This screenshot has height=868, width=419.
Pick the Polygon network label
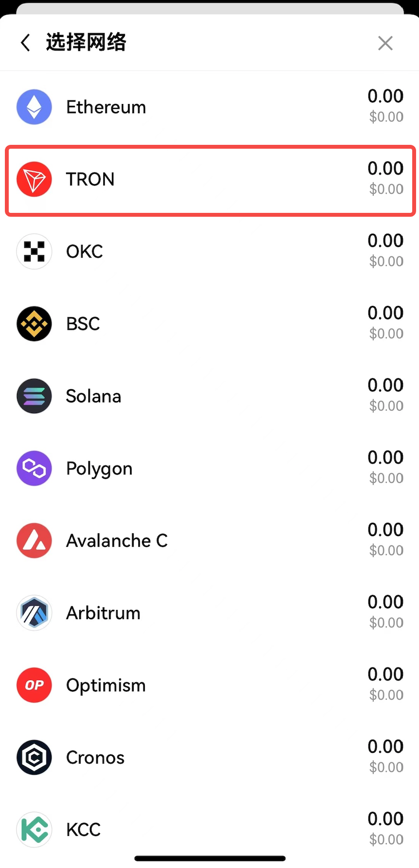pos(99,469)
